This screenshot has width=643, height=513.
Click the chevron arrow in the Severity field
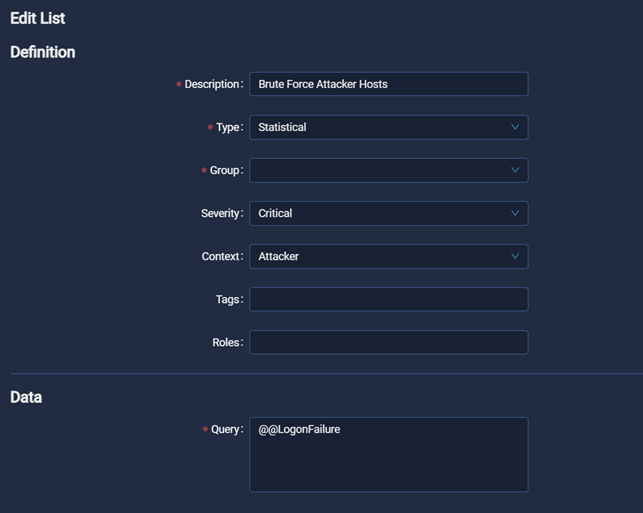click(x=515, y=213)
